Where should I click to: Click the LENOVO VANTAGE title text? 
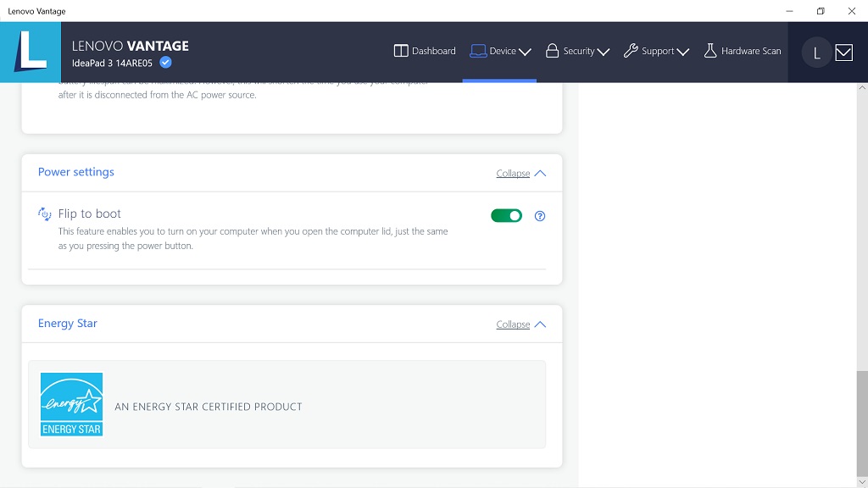tap(130, 46)
